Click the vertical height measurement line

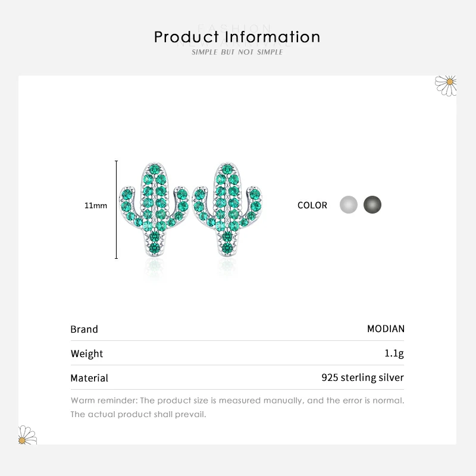[x=116, y=209]
